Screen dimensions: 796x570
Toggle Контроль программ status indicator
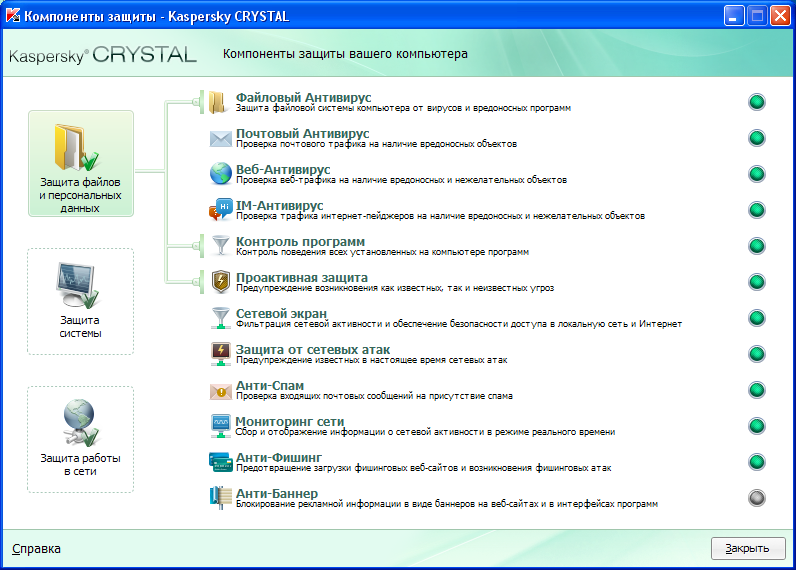pyautogui.click(x=756, y=246)
